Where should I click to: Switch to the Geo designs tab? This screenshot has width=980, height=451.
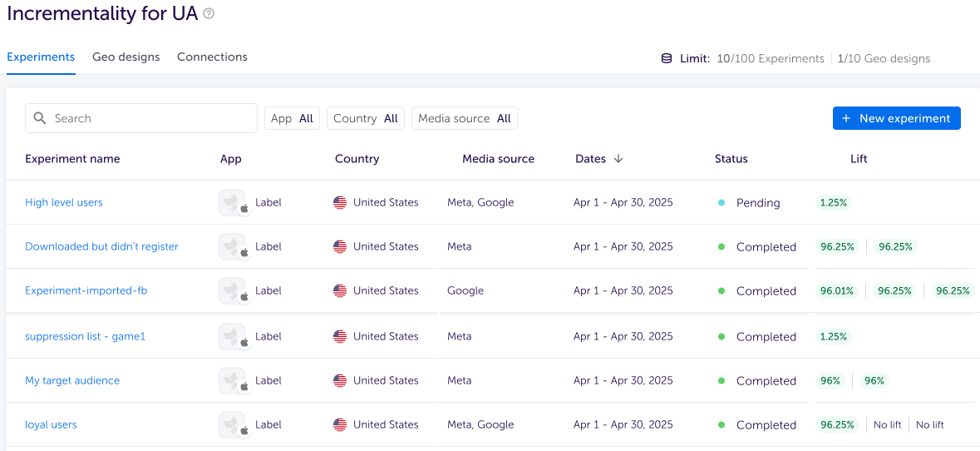click(126, 57)
